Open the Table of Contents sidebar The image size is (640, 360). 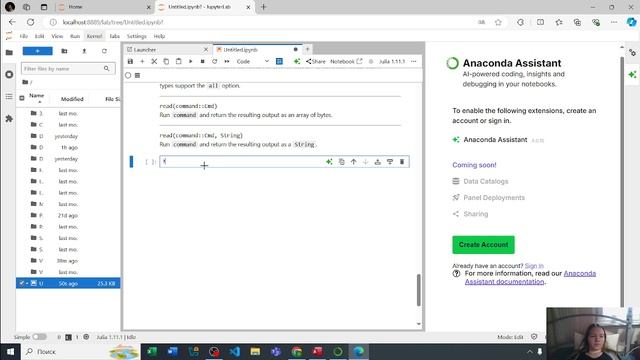click(x=9, y=97)
